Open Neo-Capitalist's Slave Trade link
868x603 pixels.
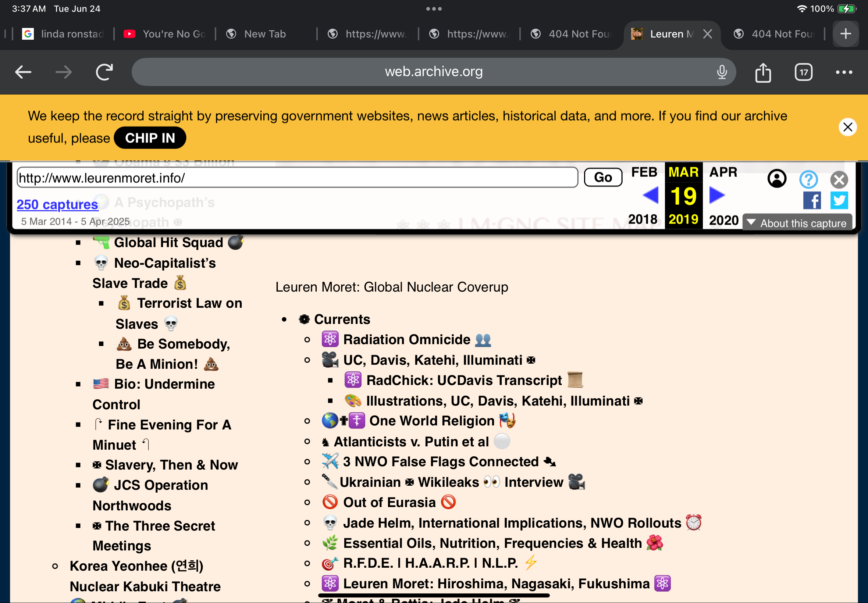[154, 273]
